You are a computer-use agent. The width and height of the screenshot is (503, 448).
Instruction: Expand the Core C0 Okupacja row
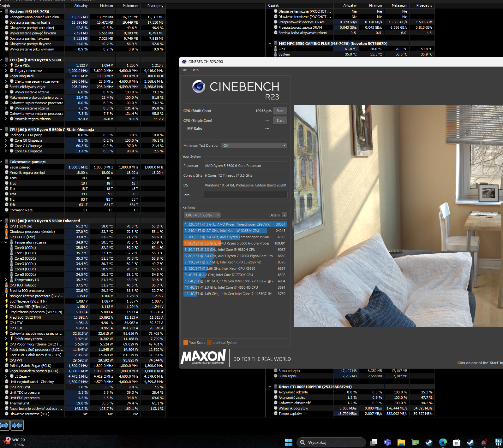(x=6, y=140)
